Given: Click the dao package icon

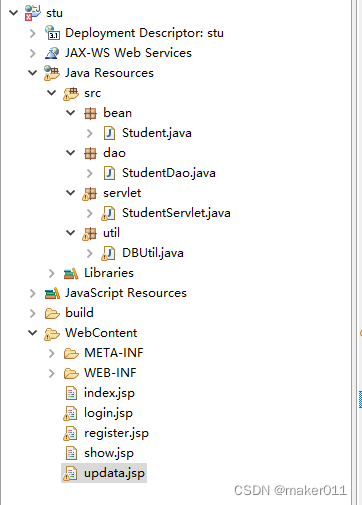Looking at the screenshot, I should pyautogui.click(x=90, y=153).
